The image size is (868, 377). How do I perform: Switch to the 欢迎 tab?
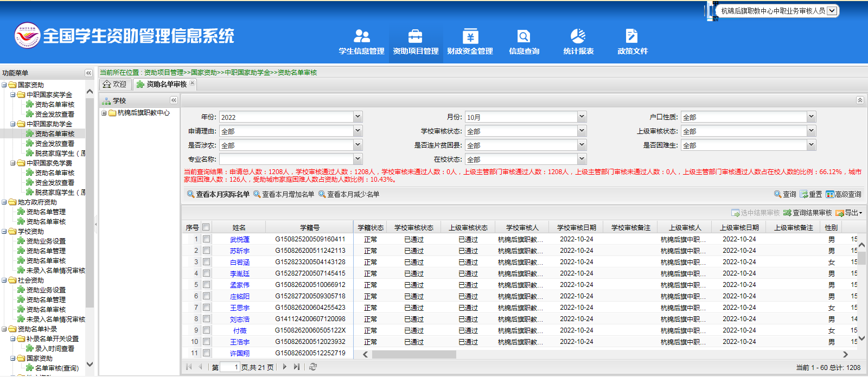tap(114, 84)
